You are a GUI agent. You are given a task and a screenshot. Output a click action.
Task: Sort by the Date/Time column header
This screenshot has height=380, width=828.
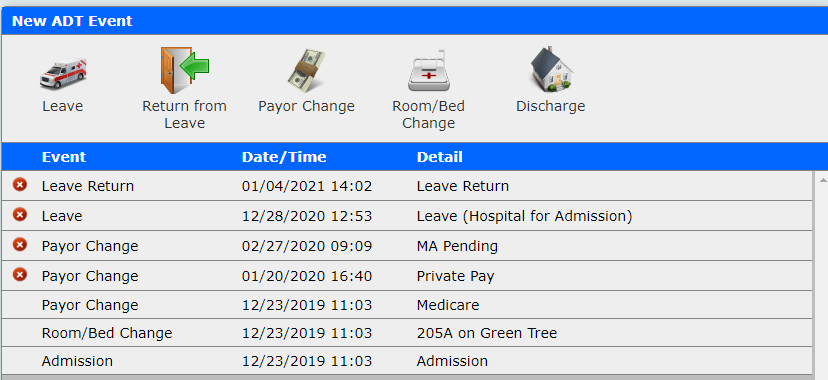284,157
